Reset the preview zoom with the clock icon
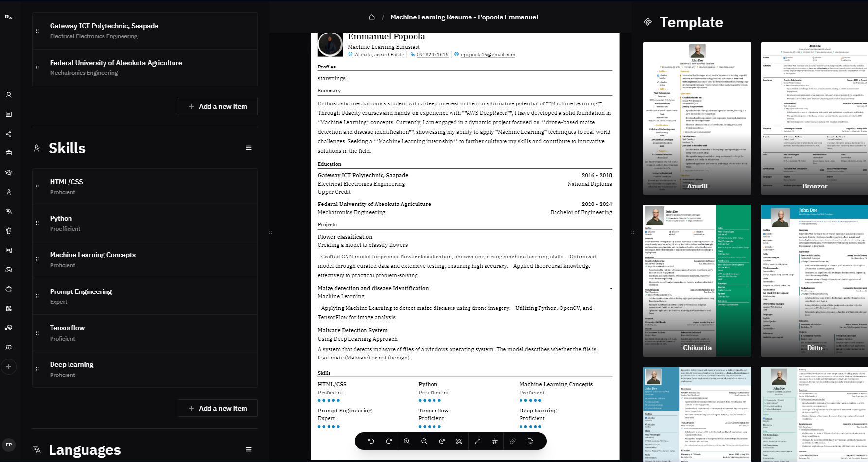Image resolution: width=868 pixels, height=462 pixels. [x=442, y=441]
